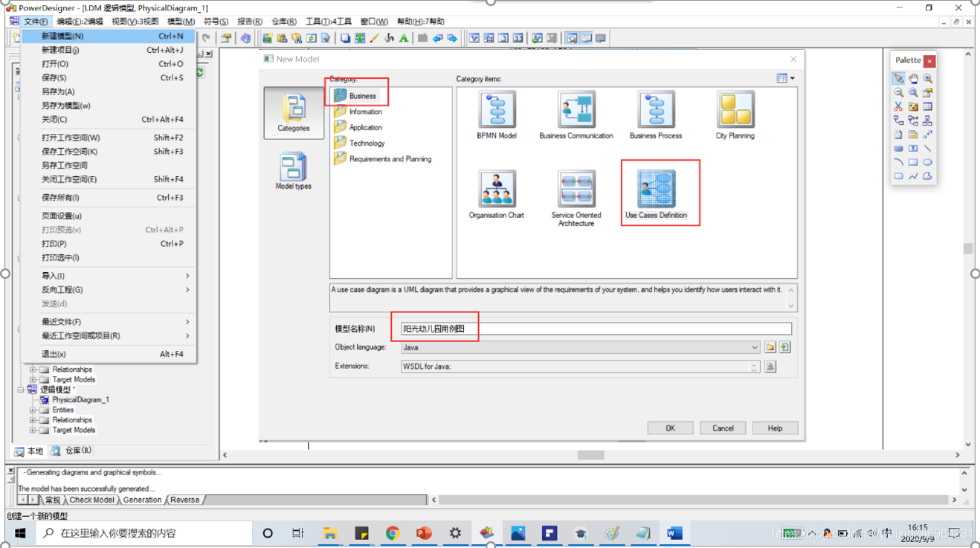Click the Extensions field spinner

[754, 366]
